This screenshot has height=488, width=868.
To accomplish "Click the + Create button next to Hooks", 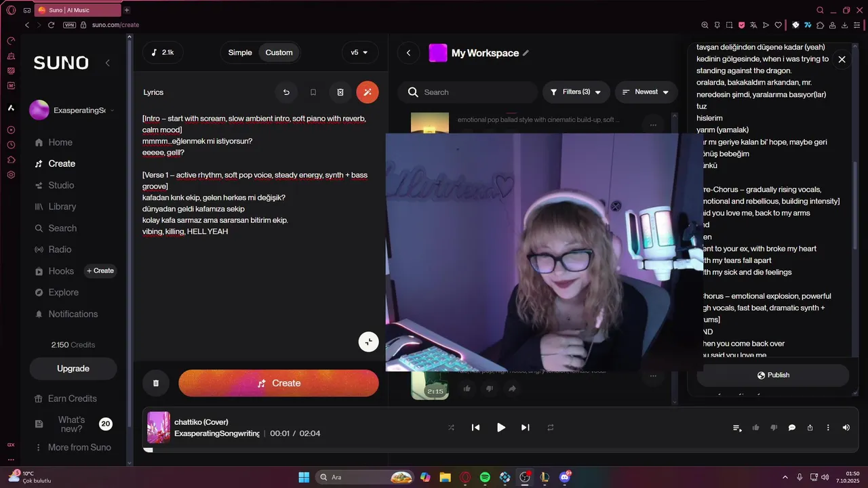I will click(x=100, y=271).
